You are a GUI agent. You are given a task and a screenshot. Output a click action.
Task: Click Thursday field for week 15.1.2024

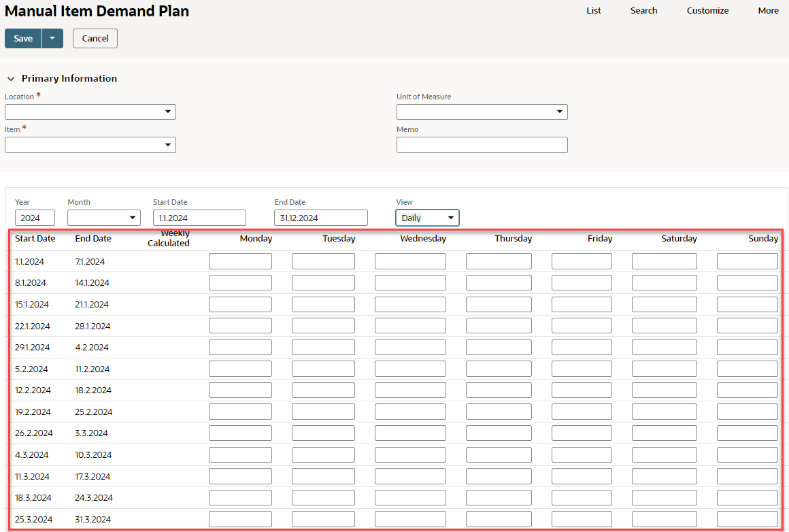pyautogui.click(x=499, y=305)
